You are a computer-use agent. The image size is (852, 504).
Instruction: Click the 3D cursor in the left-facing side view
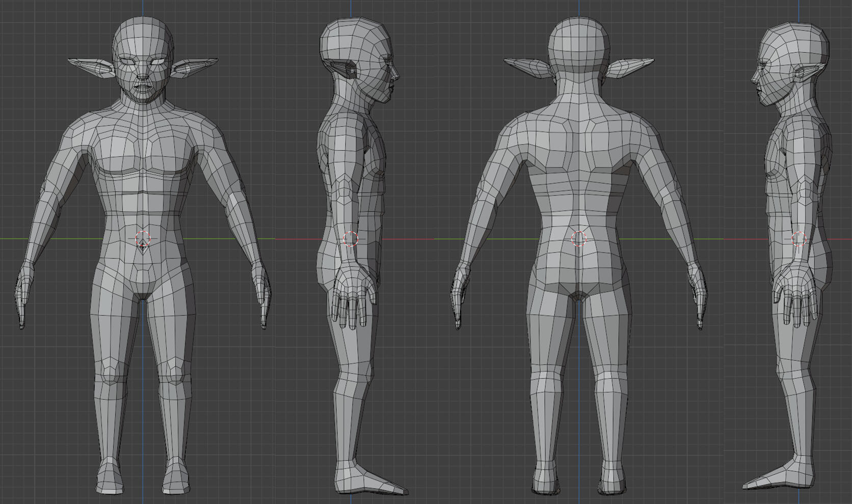(x=798, y=238)
